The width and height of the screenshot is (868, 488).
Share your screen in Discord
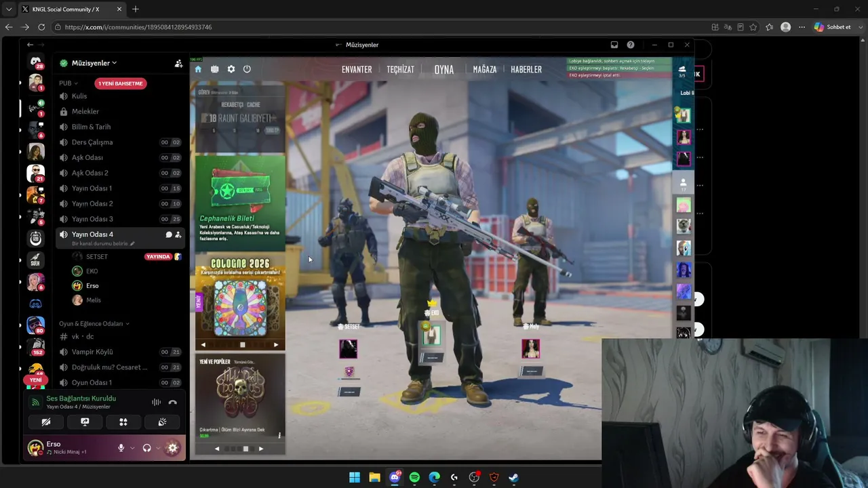click(85, 422)
